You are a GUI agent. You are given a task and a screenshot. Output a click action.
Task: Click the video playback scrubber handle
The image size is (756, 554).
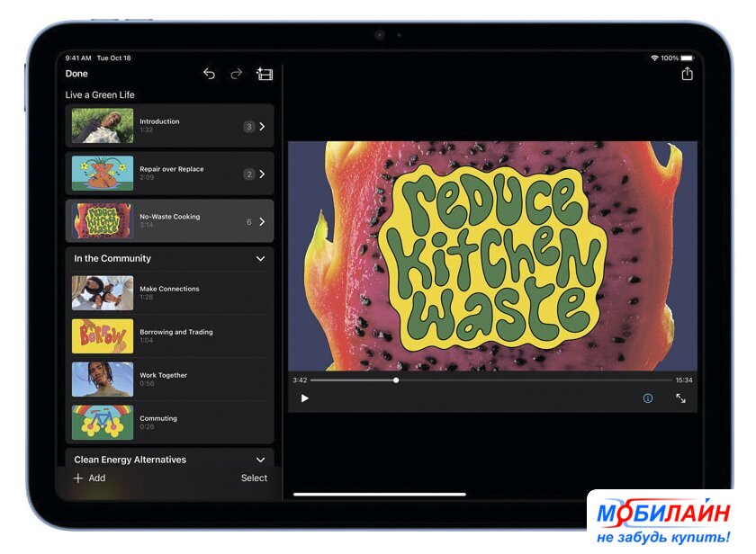tap(396, 380)
